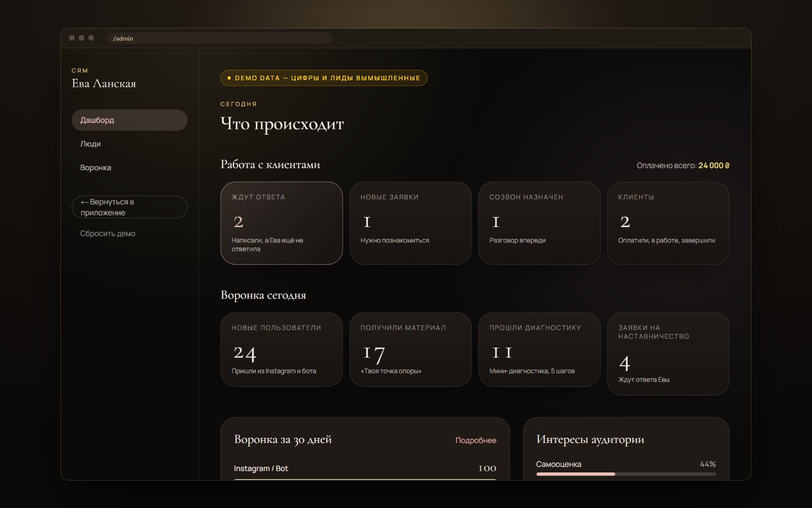The height and width of the screenshot is (508, 812).
Task: Click the 100 value for Instagram / Bot
Action: (487, 468)
